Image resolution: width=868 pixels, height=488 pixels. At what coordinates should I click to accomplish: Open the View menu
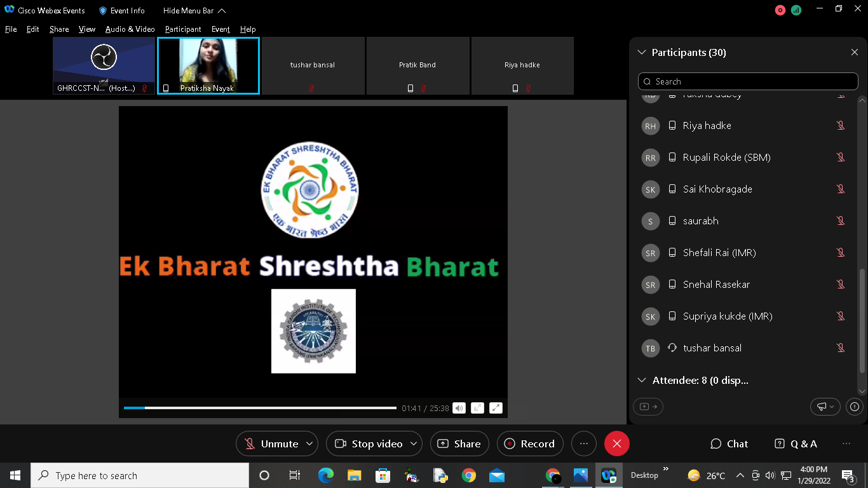coord(87,29)
